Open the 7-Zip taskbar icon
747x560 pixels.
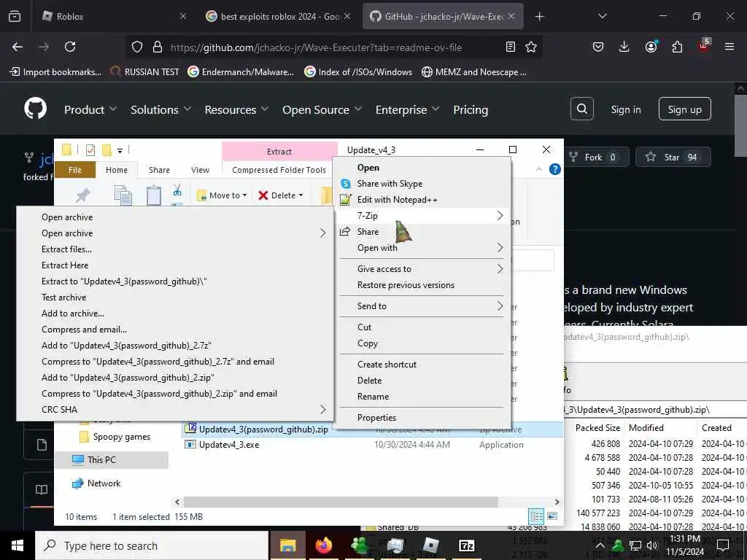point(466,545)
